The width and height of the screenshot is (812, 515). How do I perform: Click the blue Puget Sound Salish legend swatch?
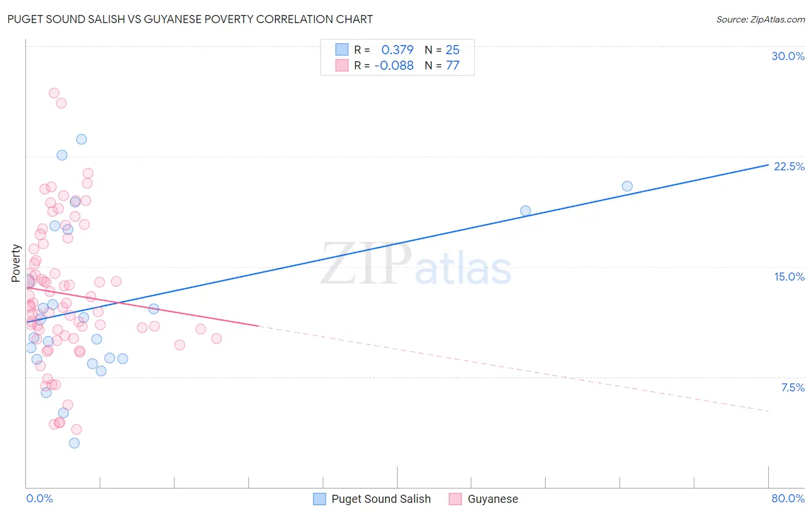click(319, 499)
